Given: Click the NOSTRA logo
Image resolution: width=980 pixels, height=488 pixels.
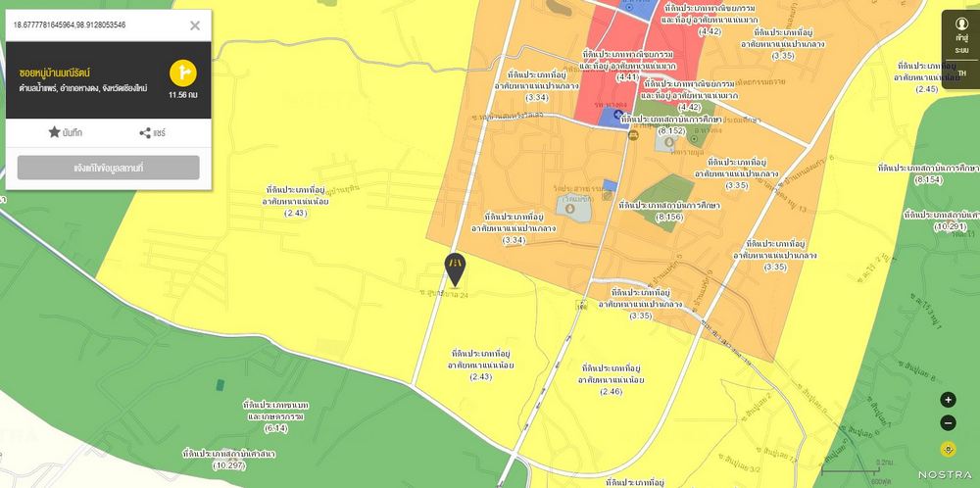Looking at the screenshot, I should [945, 474].
